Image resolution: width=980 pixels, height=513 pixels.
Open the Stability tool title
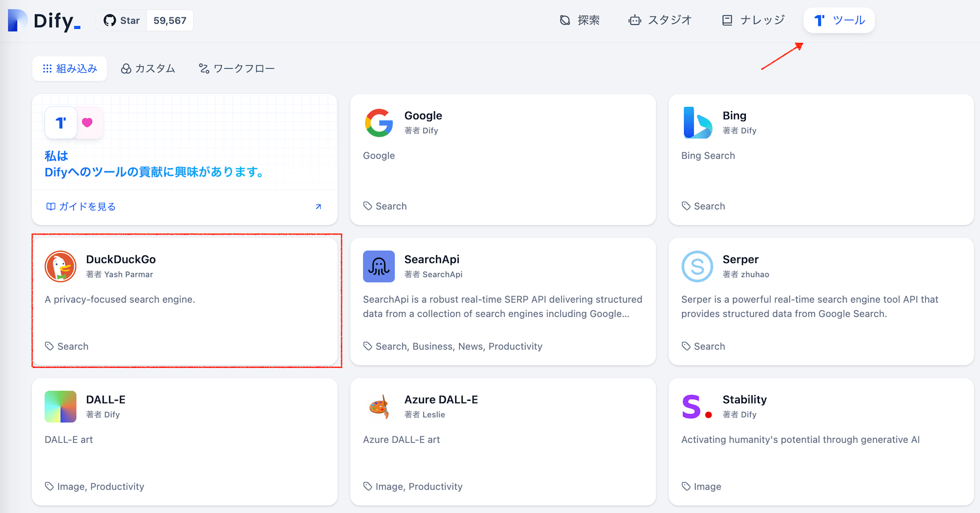[745, 399]
